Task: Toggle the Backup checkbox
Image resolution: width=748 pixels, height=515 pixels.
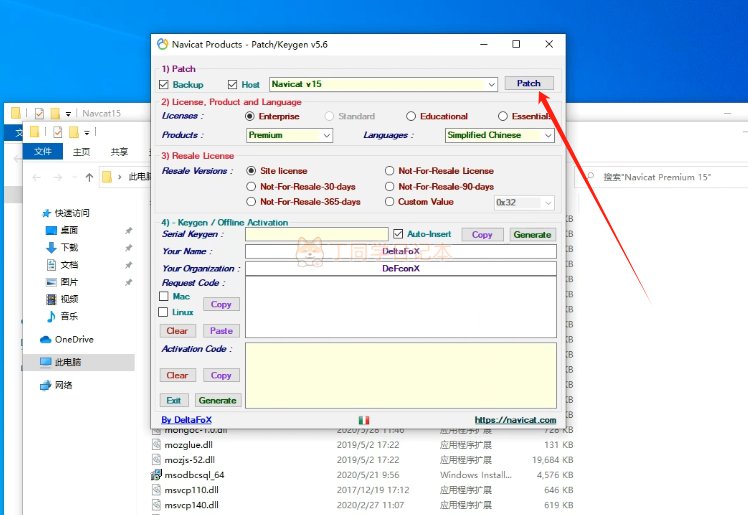Action: (166, 85)
